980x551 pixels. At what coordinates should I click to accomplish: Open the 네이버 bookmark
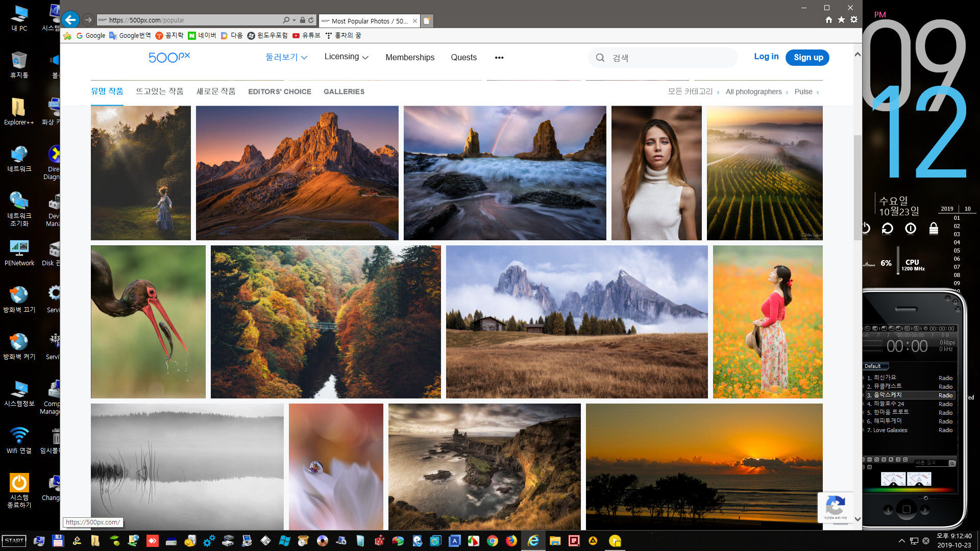pyautogui.click(x=202, y=36)
